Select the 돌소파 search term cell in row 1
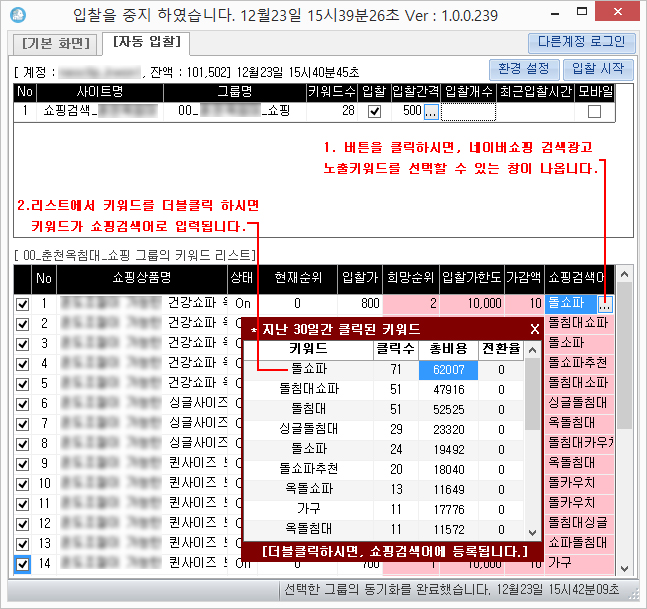This screenshot has height=609, width=647. [571, 304]
